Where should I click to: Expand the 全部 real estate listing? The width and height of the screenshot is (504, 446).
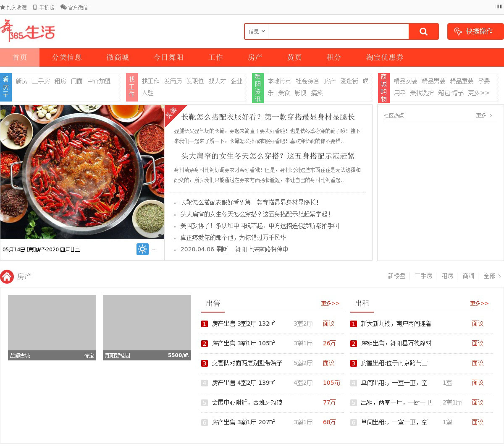pyautogui.click(x=492, y=276)
